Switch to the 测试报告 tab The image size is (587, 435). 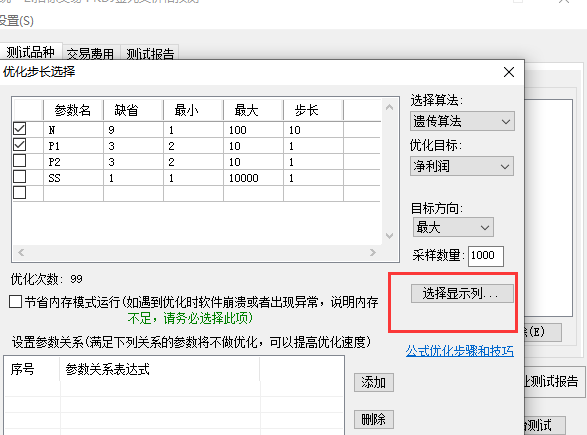click(x=150, y=54)
